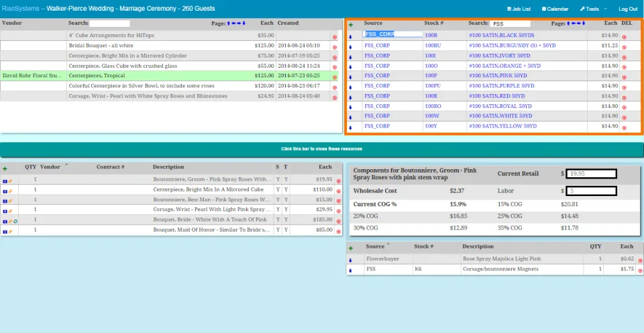644x333 pixels.
Task: Sort contract items by Vendor column header
Action: (50, 167)
